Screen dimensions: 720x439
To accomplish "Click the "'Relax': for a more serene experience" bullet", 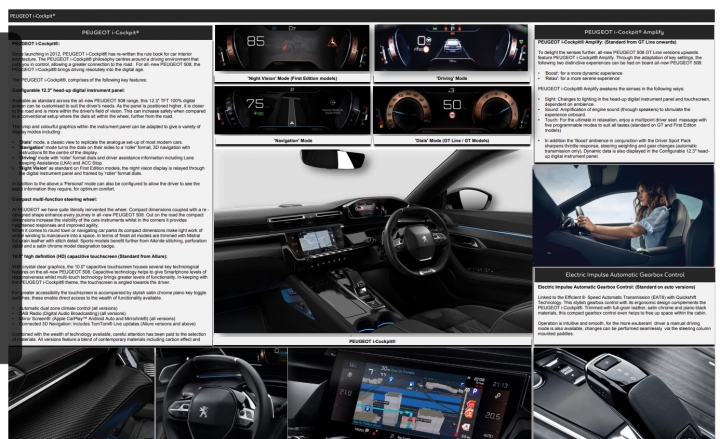I will [582, 78].
